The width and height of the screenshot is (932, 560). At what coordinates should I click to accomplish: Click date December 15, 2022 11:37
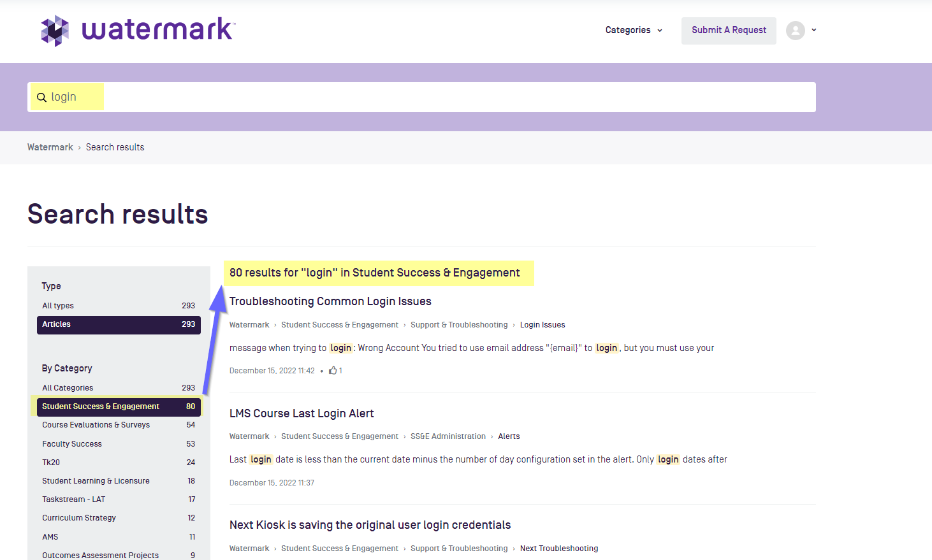pyautogui.click(x=272, y=483)
